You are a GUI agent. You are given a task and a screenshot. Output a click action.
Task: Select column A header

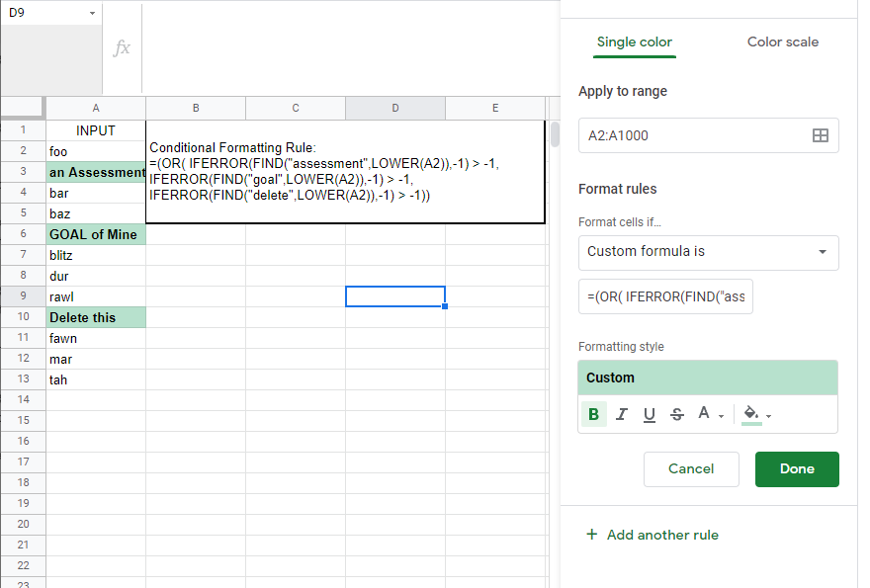click(x=96, y=108)
